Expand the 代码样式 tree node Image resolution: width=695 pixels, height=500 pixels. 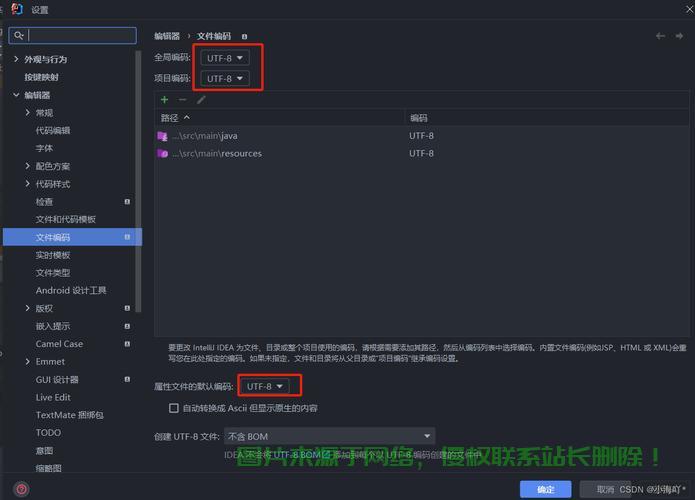(x=28, y=184)
